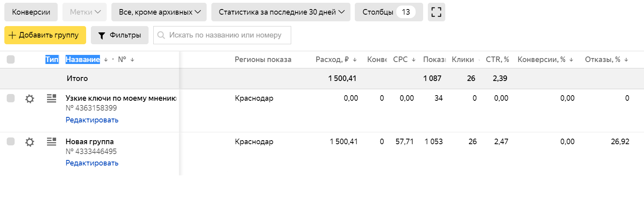Click the group type icon for Узкие ключи

(x=51, y=98)
